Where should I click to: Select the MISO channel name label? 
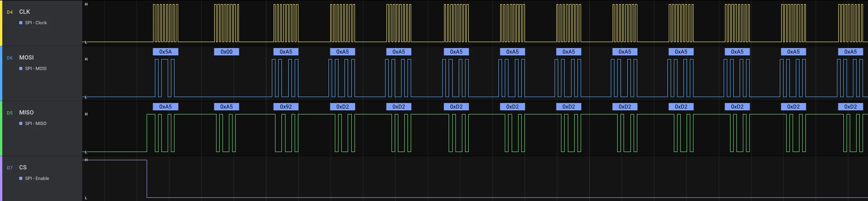[26, 113]
